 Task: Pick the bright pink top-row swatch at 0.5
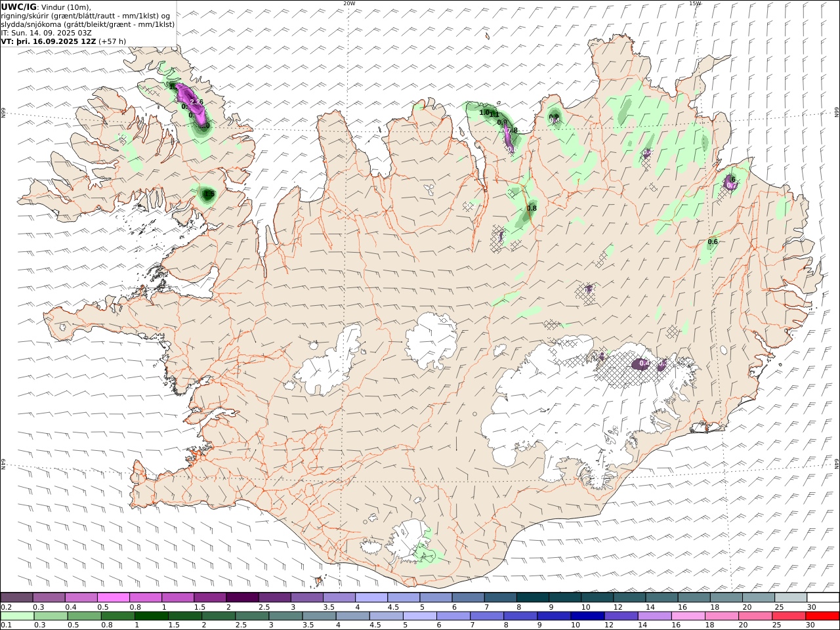(x=113, y=597)
